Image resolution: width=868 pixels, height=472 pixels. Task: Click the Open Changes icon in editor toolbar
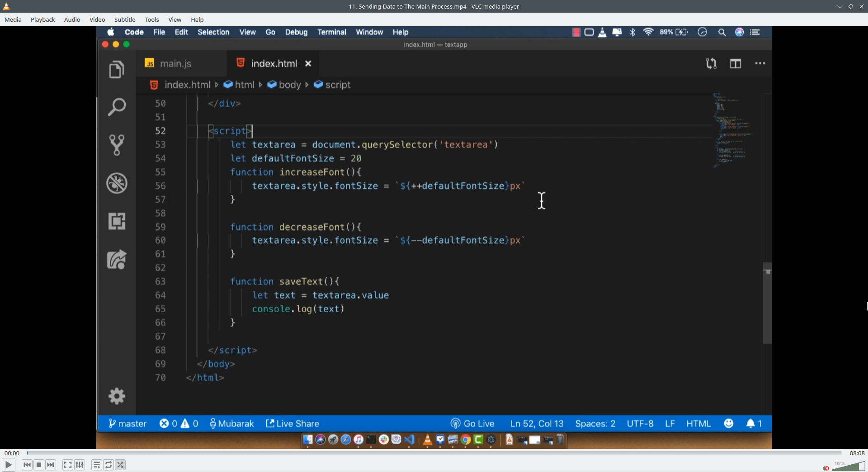(711, 63)
